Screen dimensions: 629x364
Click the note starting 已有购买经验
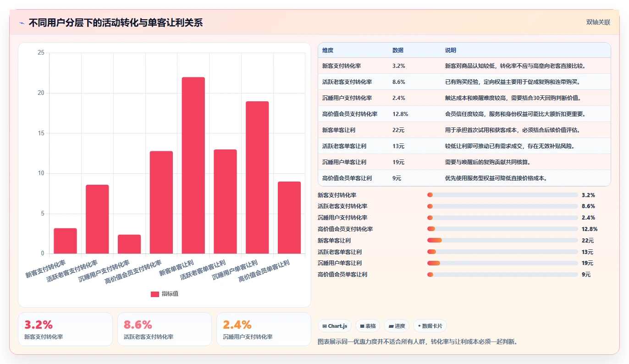pyautogui.click(x=513, y=82)
